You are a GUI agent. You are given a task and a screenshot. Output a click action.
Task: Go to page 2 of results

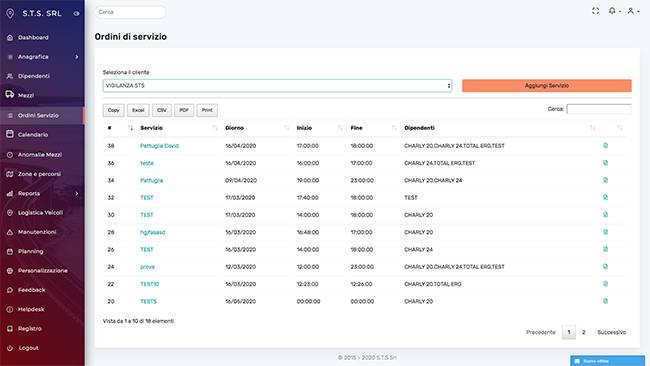click(583, 332)
